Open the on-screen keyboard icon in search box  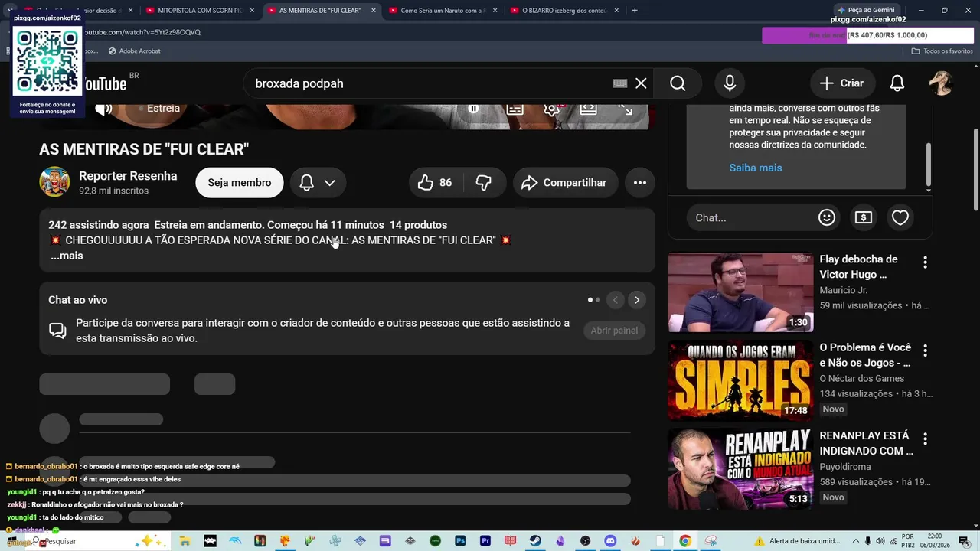click(x=619, y=83)
